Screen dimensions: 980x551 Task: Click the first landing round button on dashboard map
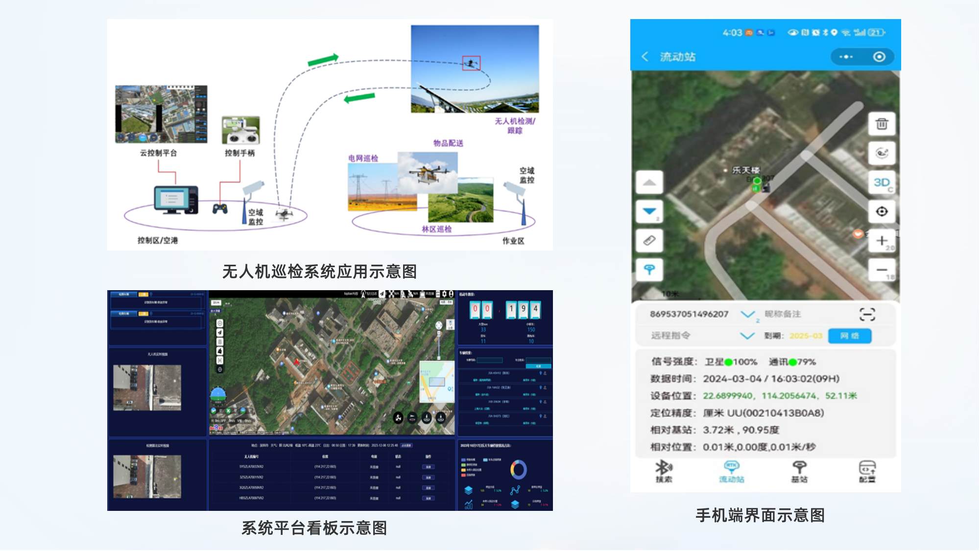click(x=427, y=418)
